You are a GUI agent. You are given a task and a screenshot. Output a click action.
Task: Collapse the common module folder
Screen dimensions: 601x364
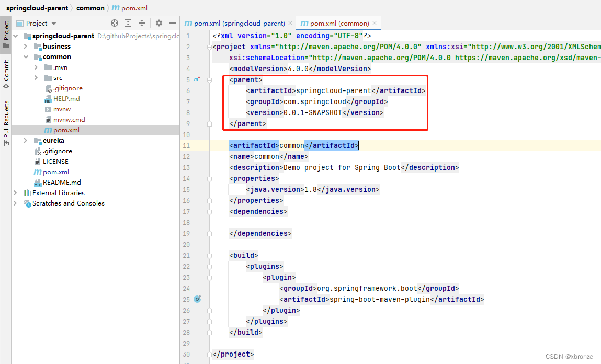[26, 56]
